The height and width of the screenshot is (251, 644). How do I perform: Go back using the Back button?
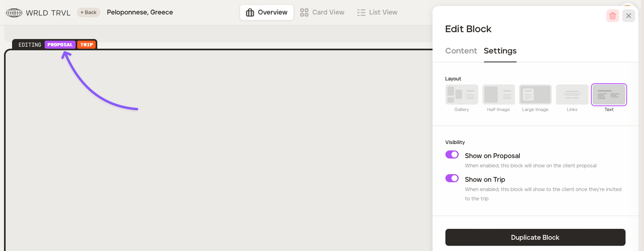[x=88, y=12]
